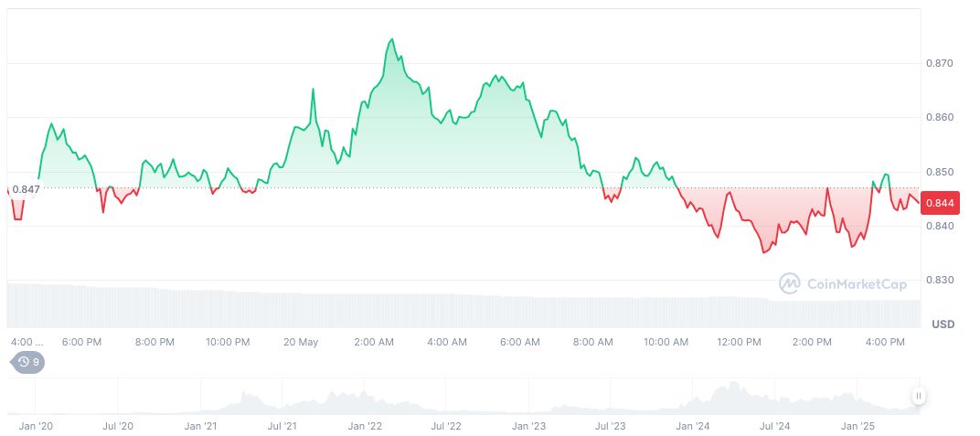Viewport: 980px width, 436px height.
Task: Click the 6:00 PM time axis label
Action: pyautogui.click(x=81, y=342)
